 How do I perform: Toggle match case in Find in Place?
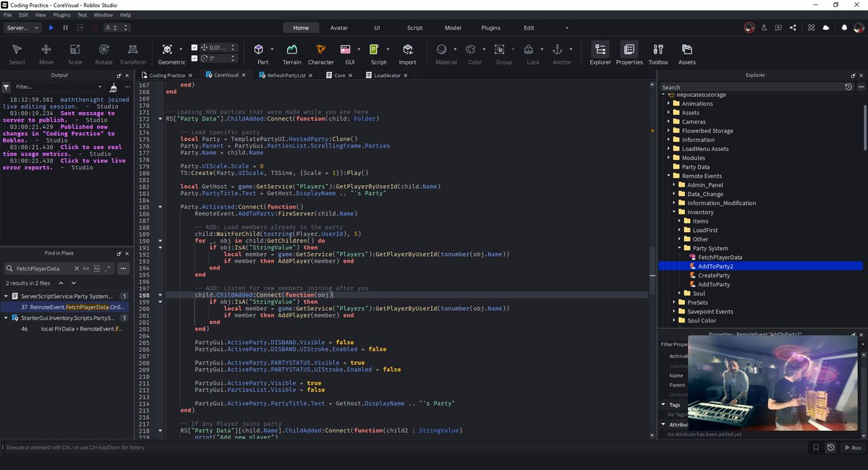point(86,268)
